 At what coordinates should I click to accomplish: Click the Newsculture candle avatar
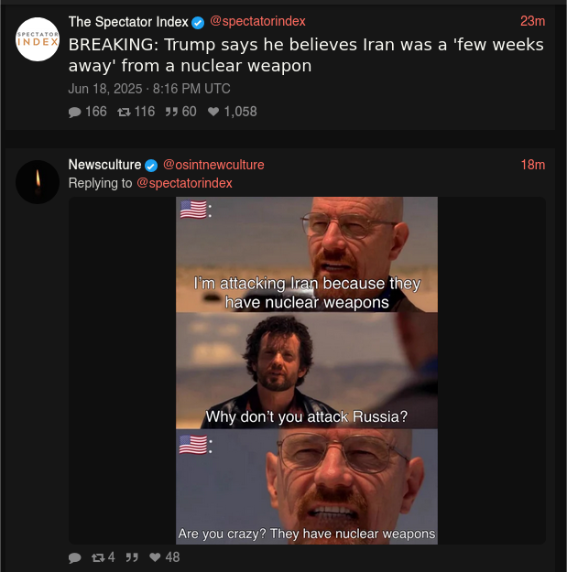pyautogui.click(x=37, y=182)
